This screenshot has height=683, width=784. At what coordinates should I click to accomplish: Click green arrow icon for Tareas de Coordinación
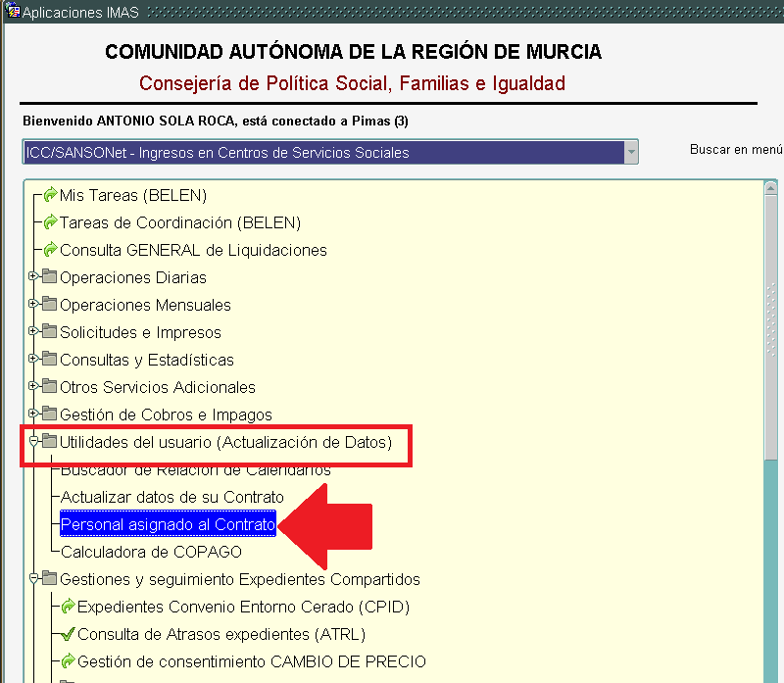point(51,222)
